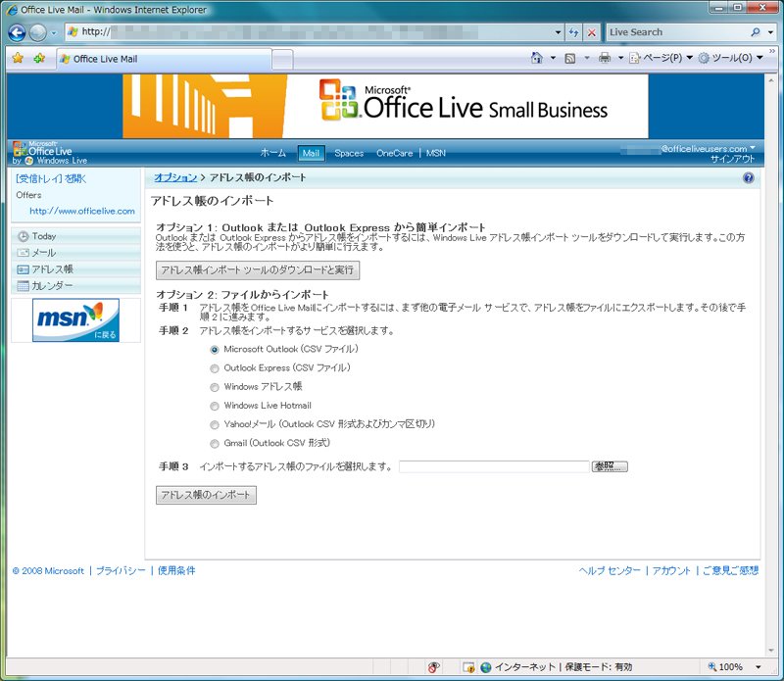This screenshot has width=784, height=681.
Task: Open the recent pages dropdown arrow
Action: point(54,33)
